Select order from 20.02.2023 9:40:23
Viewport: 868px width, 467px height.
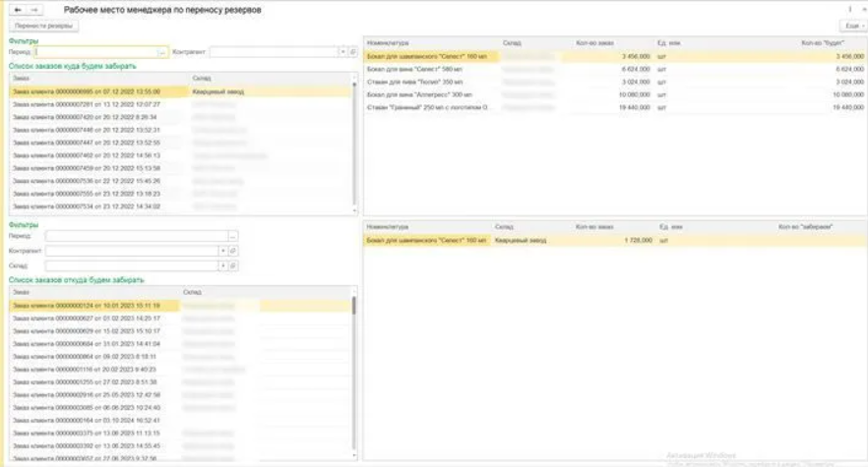[180, 369]
